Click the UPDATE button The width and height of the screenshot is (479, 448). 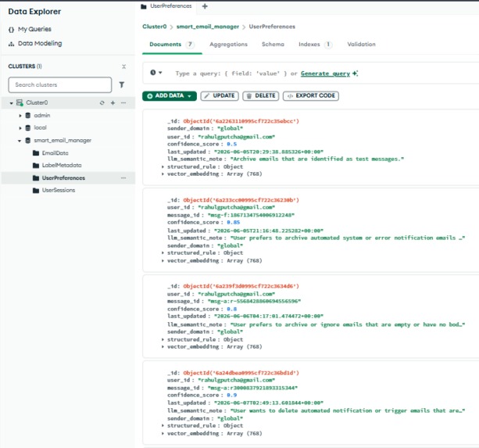220,95
